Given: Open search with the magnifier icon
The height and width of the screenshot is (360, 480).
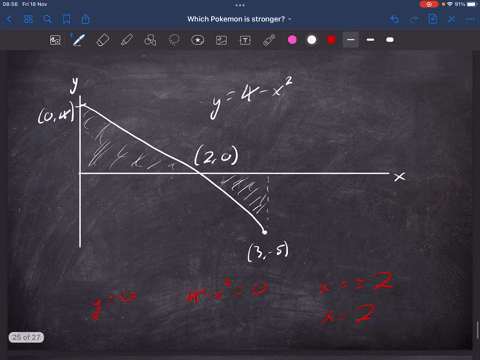Looking at the screenshot, I should pos(47,19).
